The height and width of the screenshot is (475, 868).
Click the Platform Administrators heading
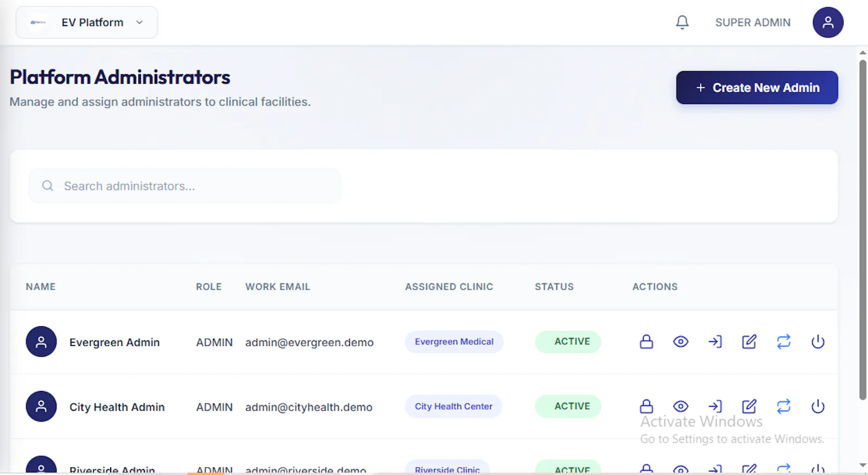point(120,77)
